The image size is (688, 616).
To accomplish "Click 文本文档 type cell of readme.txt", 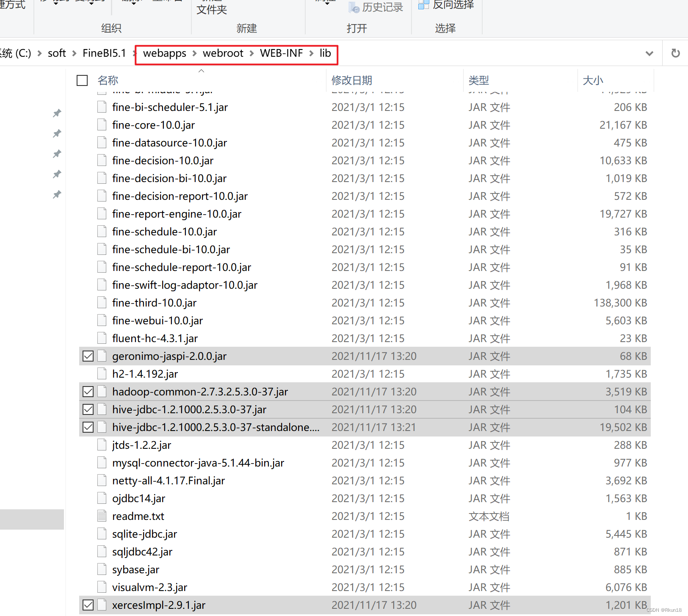I will click(489, 516).
